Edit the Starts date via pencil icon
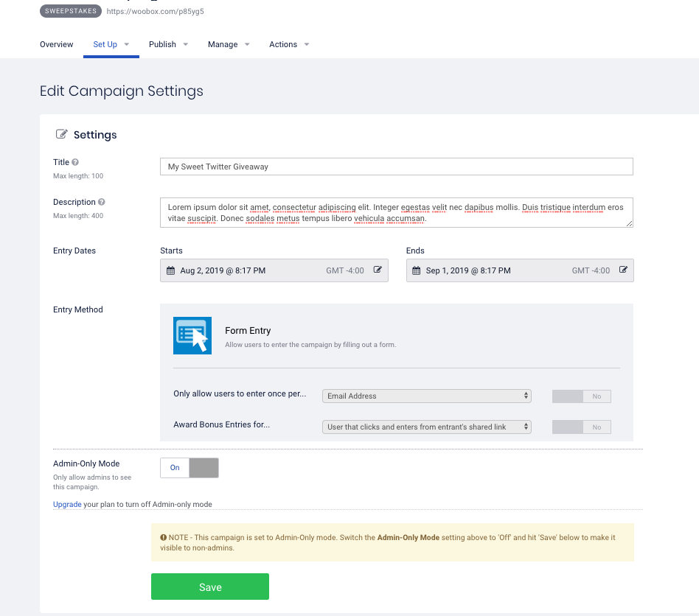The width and height of the screenshot is (699, 616). [x=378, y=270]
